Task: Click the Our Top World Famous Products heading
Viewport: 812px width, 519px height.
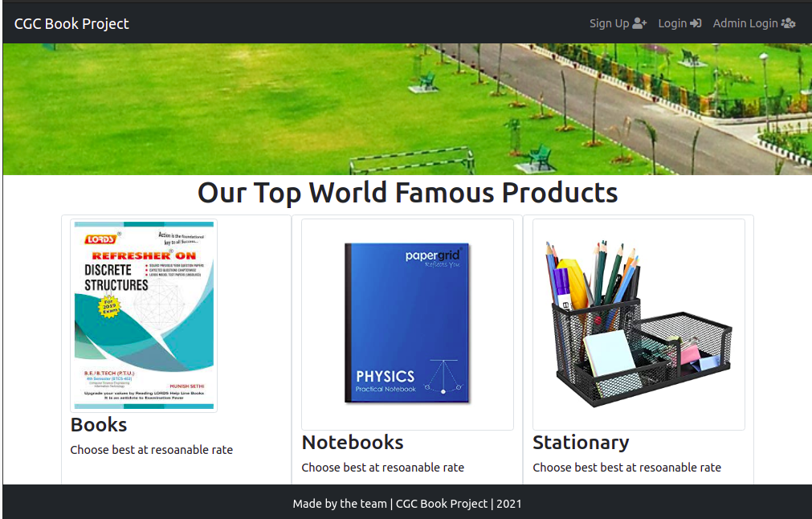Action: point(407,193)
